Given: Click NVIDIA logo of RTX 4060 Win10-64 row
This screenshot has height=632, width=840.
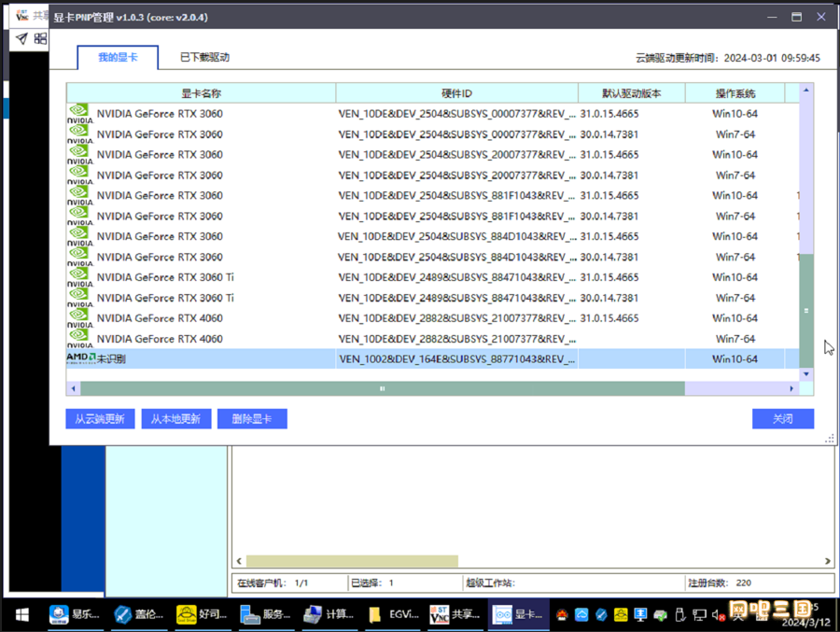Looking at the screenshot, I should tap(80, 318).
